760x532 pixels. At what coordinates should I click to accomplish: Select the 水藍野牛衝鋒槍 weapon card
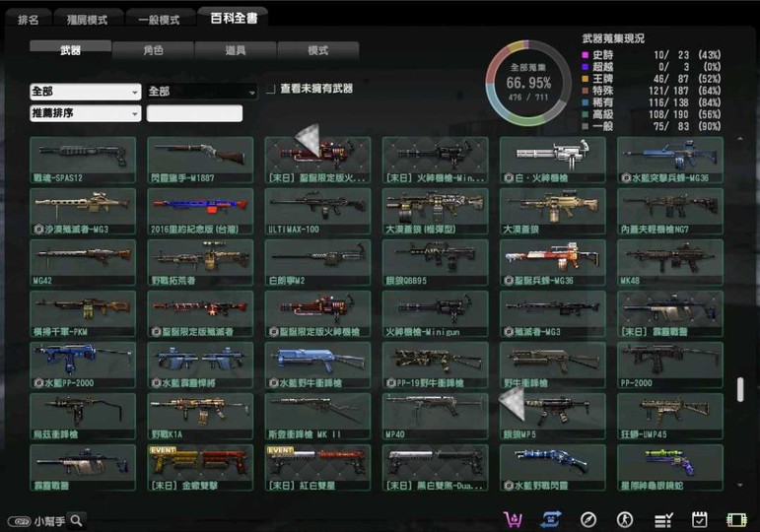click(317, 366)
